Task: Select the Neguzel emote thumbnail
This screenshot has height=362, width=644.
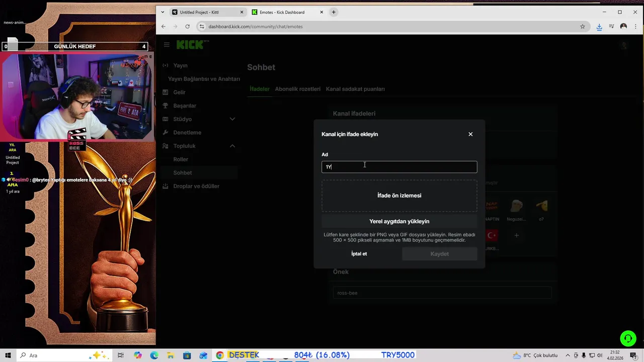Action: point(516,206)
